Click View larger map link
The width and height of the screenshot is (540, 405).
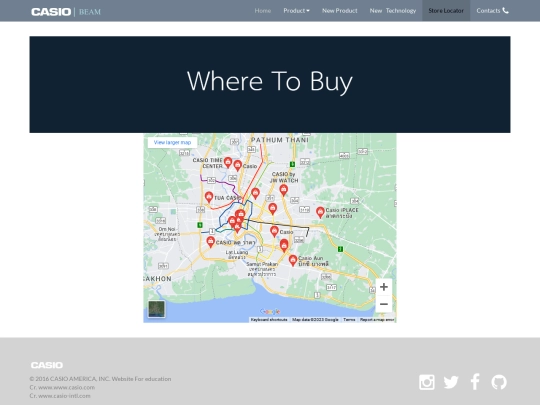coord(172,142)
